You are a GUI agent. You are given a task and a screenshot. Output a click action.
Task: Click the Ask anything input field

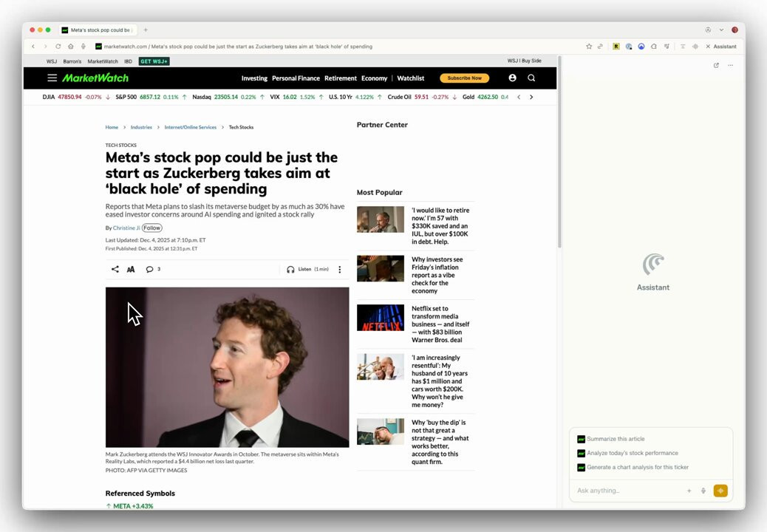629,491
